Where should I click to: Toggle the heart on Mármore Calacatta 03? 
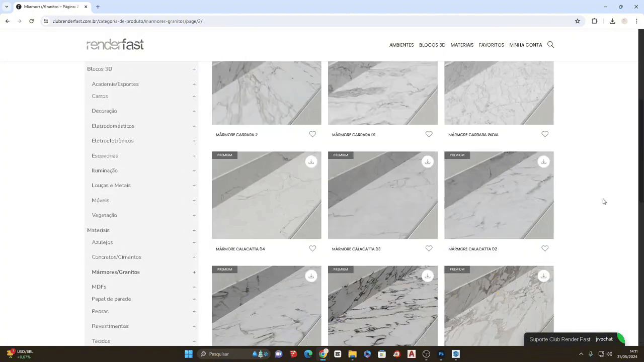tap(429, 248)
